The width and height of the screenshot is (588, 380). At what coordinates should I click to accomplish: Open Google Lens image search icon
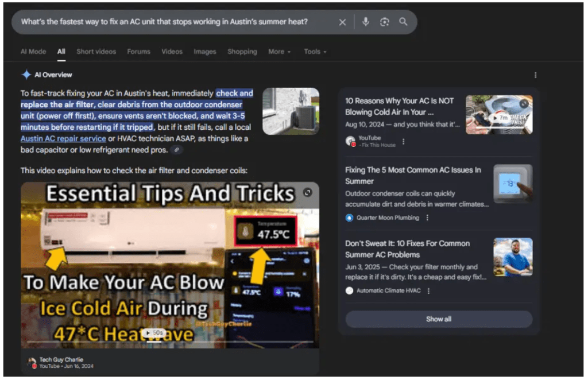pyautogui.click(x=384, y=22)
